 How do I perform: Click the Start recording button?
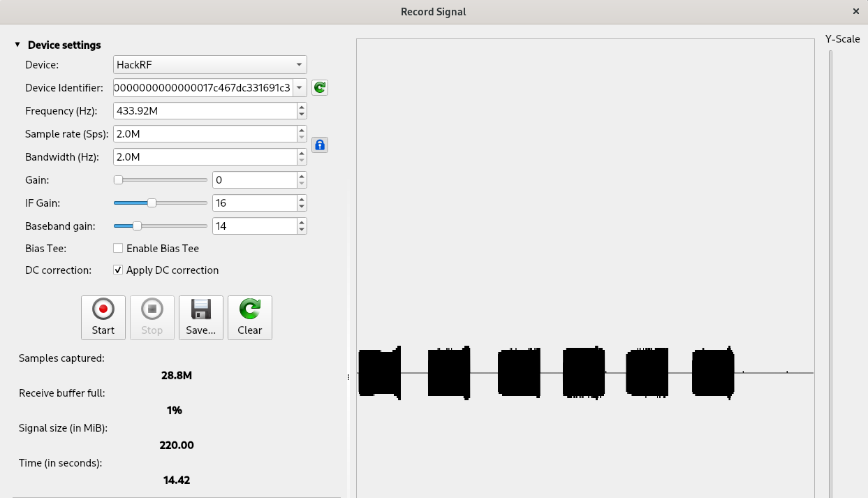point(103,317)
